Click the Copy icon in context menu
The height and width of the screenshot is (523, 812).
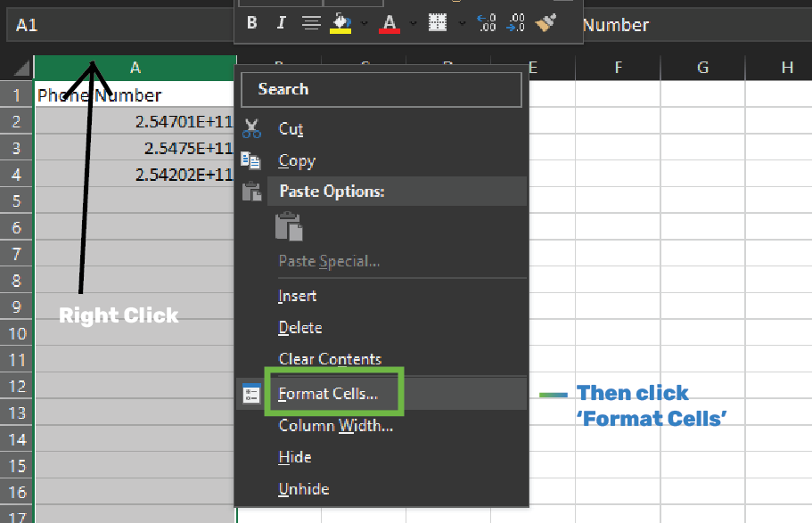click(x=251, y=160)
